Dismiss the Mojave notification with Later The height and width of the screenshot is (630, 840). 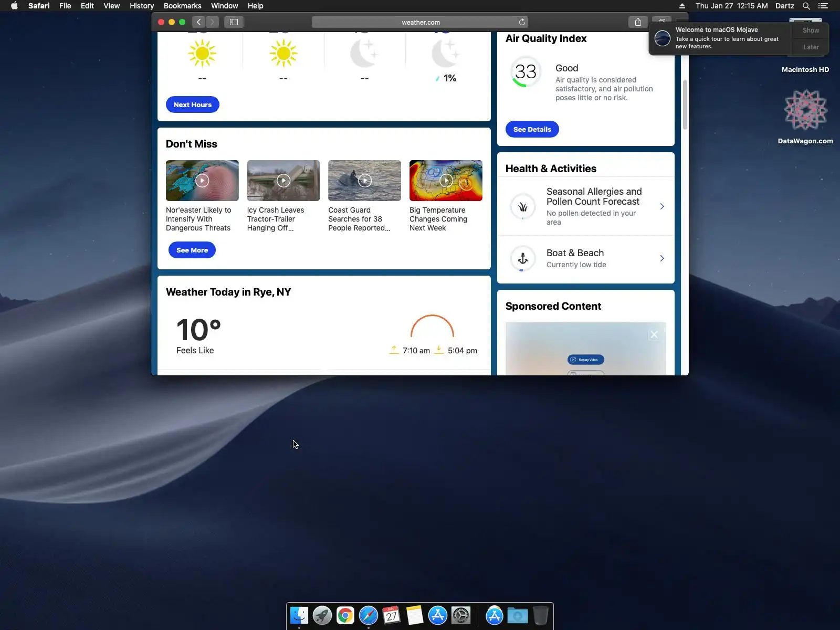(x=811, y=47)
